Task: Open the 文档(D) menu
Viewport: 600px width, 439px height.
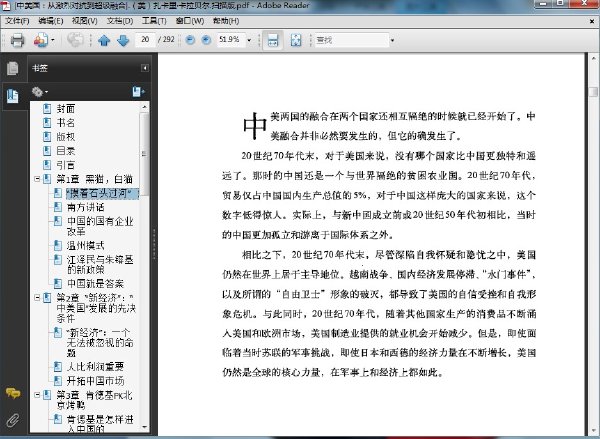Action: click(119, 21)
